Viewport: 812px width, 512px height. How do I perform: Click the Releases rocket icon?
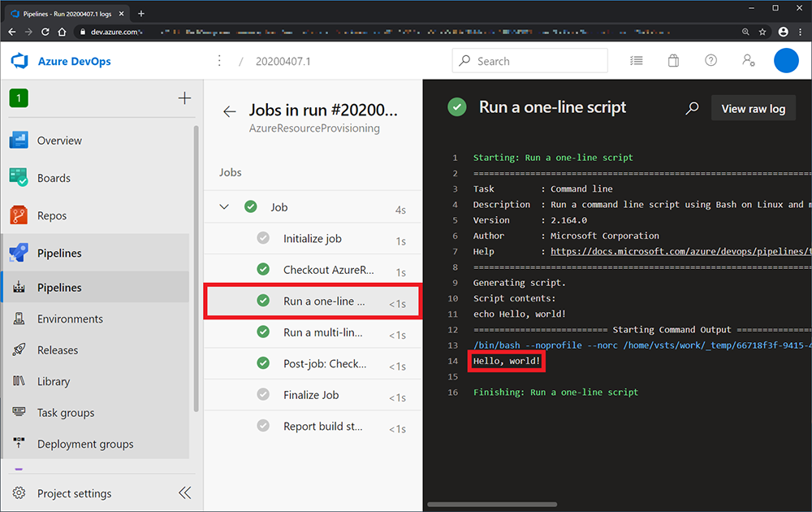tap(19, 349)
